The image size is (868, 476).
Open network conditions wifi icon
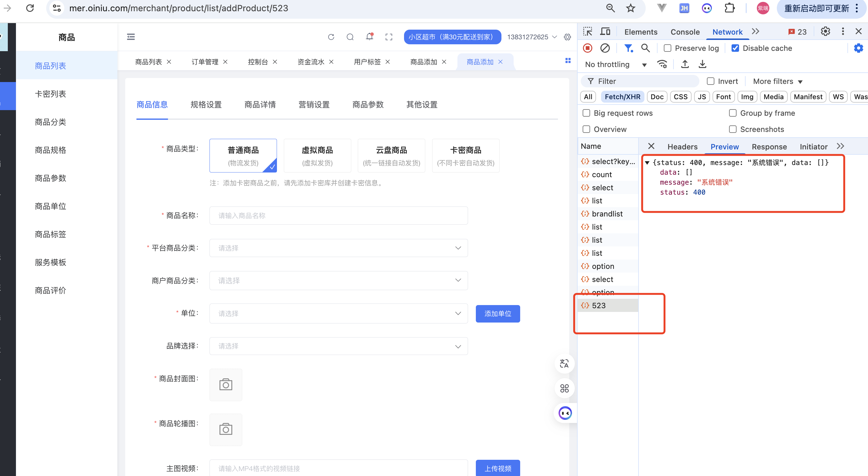point(662,64)
